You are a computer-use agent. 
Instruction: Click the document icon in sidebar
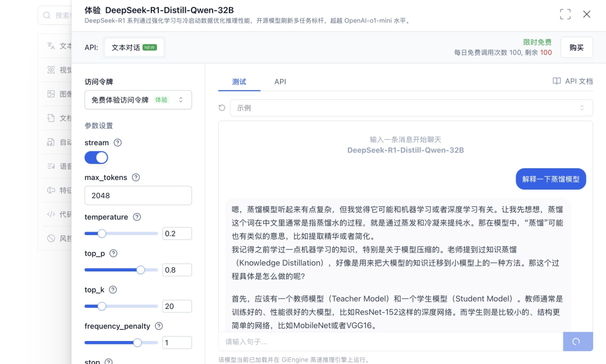[x=51, y=118]
